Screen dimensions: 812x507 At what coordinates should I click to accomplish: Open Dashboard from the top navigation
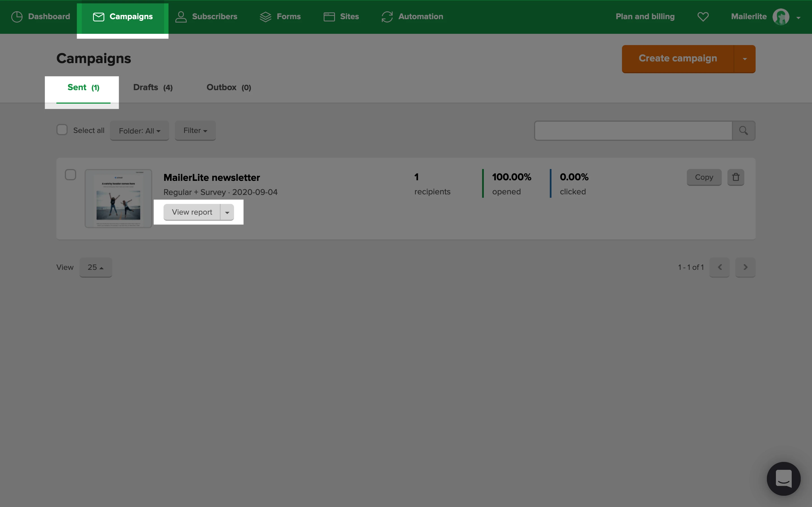point(41,16)
